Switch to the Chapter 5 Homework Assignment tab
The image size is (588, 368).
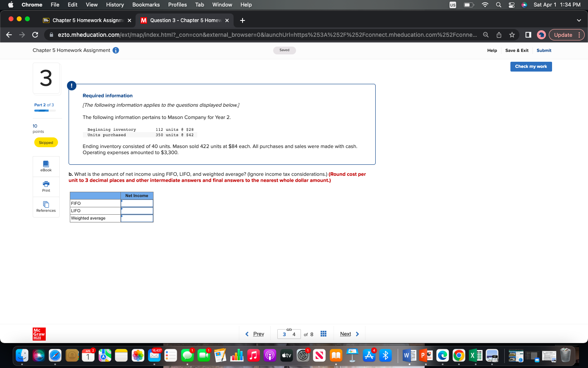tap(88, 20)
